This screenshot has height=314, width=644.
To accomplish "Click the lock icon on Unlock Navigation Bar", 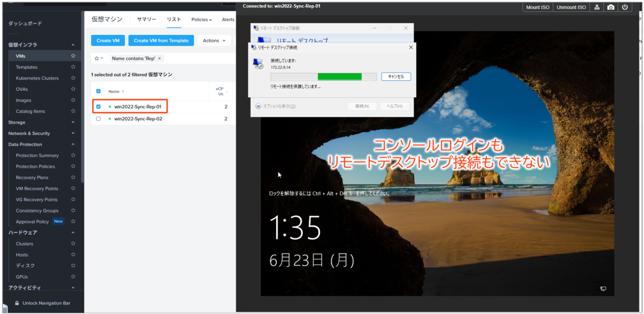I will (x=17, y=303).
